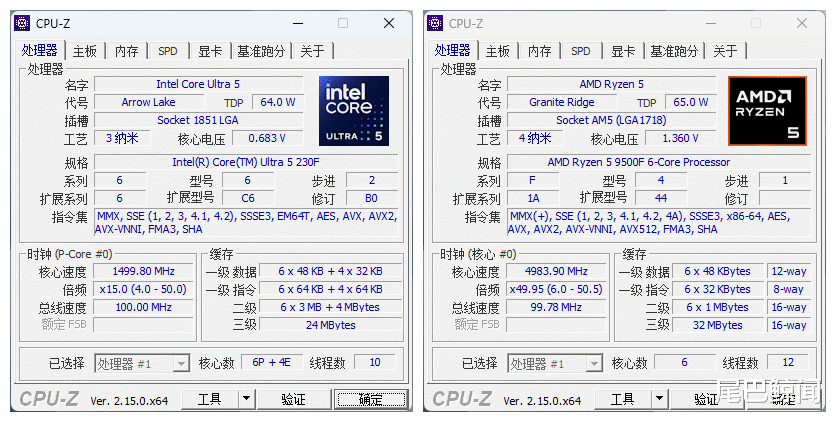
Task: Switch to the SPD tab in the Intel window
Action: coord(167,51)
